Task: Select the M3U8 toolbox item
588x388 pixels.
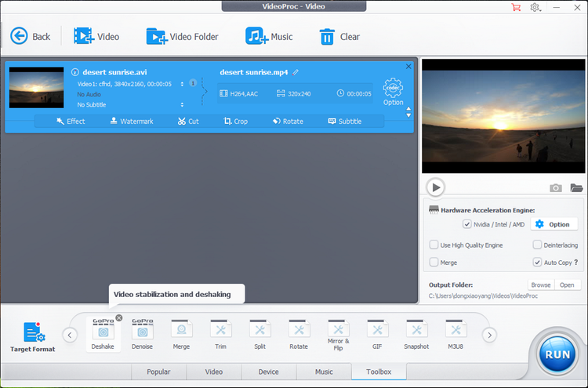Action: (456, 335)
